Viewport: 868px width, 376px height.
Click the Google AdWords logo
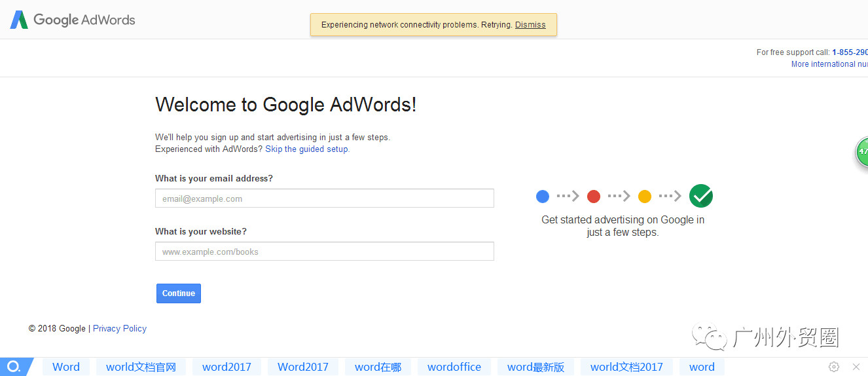pyautogui.click(x=73, y=20)
